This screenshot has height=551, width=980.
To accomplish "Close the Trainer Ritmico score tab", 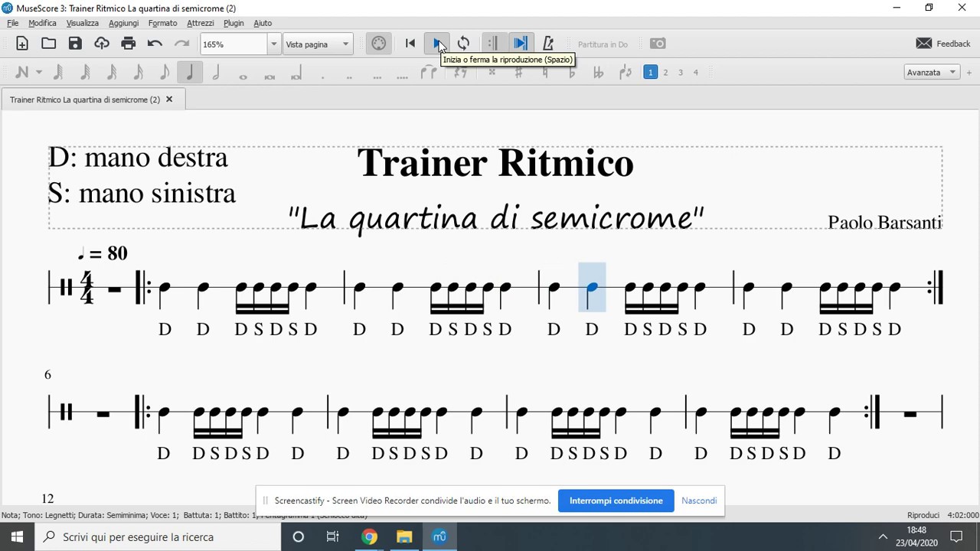I will click(169, 99).
